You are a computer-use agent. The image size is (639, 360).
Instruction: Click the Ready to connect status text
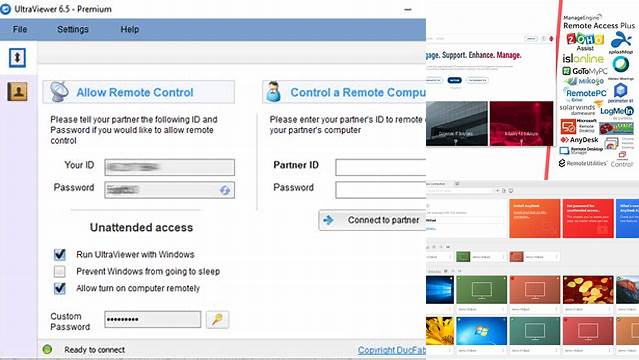[95, 350]
